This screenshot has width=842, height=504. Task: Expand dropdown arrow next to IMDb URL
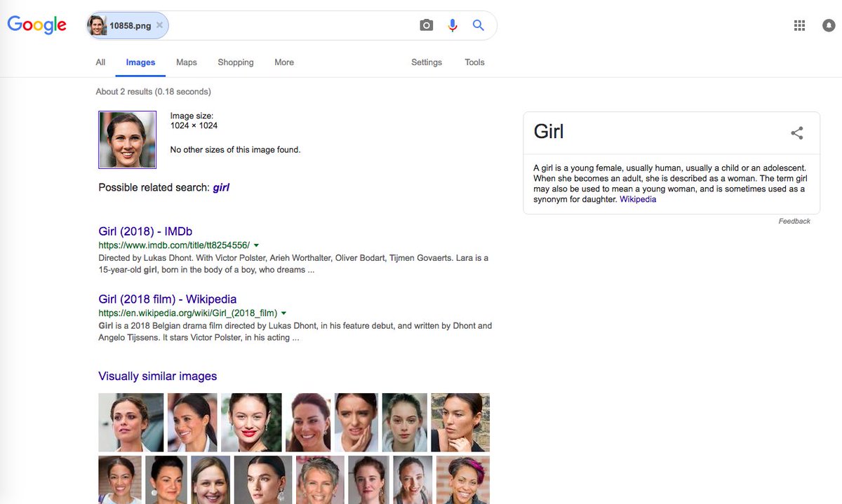pyautogui.click(x=256, y=245)
